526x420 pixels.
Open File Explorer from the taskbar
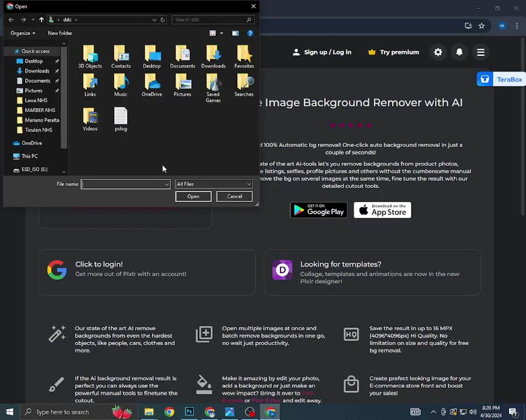tap(149, 412)
